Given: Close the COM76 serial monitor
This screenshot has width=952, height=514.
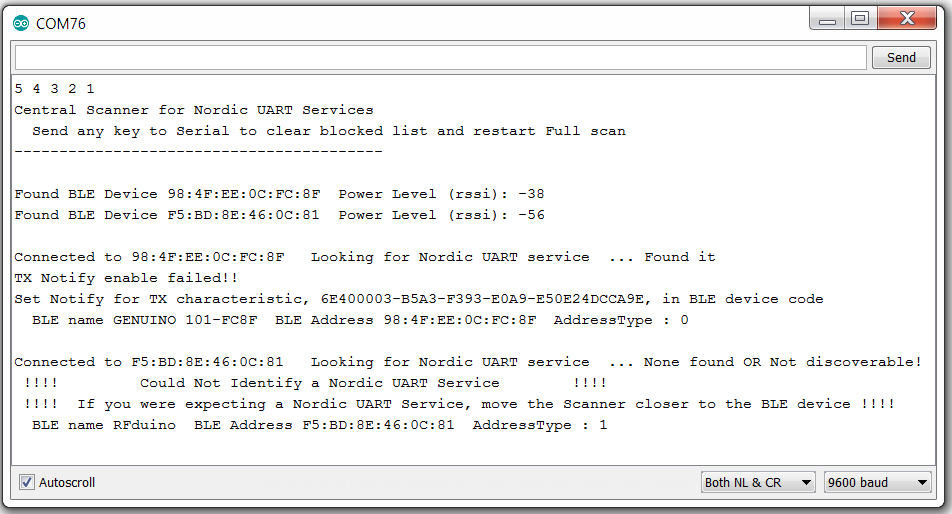Looking at the screenshot, I should tap(907, 19).
